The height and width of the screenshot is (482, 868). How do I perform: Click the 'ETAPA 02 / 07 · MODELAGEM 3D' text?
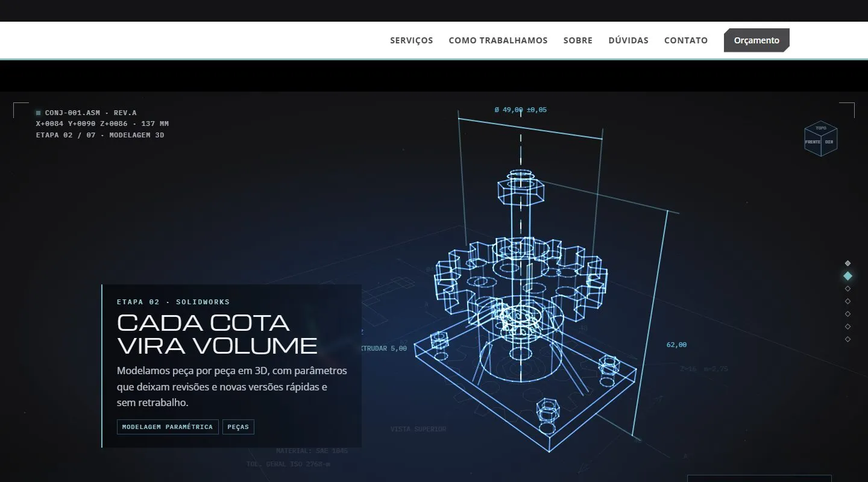tap(100, 135)
